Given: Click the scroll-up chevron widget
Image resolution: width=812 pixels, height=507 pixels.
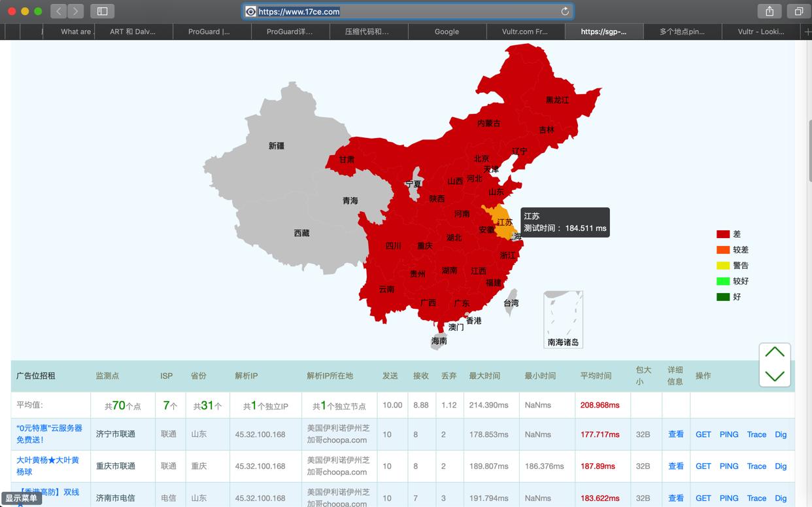Looking at the screenshot, I should tap(775, 353).
